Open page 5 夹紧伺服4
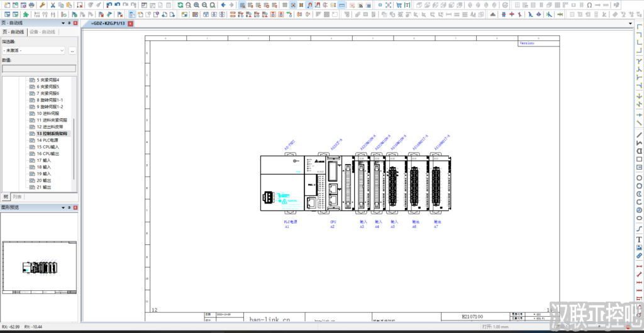Image resolution: width=644 pixels, height=333 pixels. (48, 80)
